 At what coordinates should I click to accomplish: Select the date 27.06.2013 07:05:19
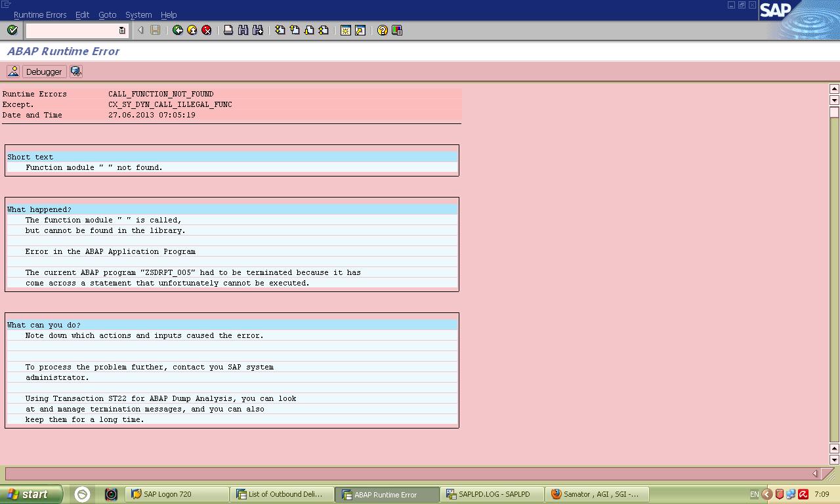152,115
